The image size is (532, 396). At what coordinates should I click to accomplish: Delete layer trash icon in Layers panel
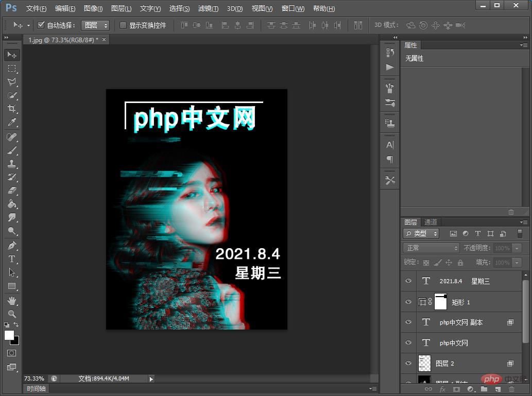pyautogui.click(x=511, y=389)
